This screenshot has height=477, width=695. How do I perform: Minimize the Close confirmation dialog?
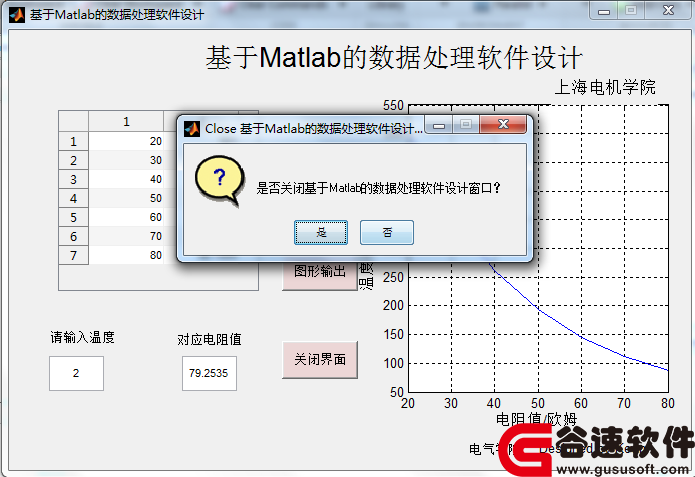click(439, 125)
